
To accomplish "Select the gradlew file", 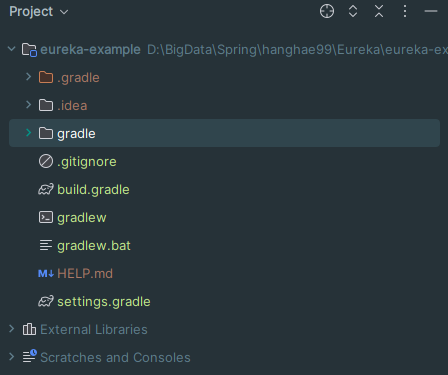I will 82,218.
